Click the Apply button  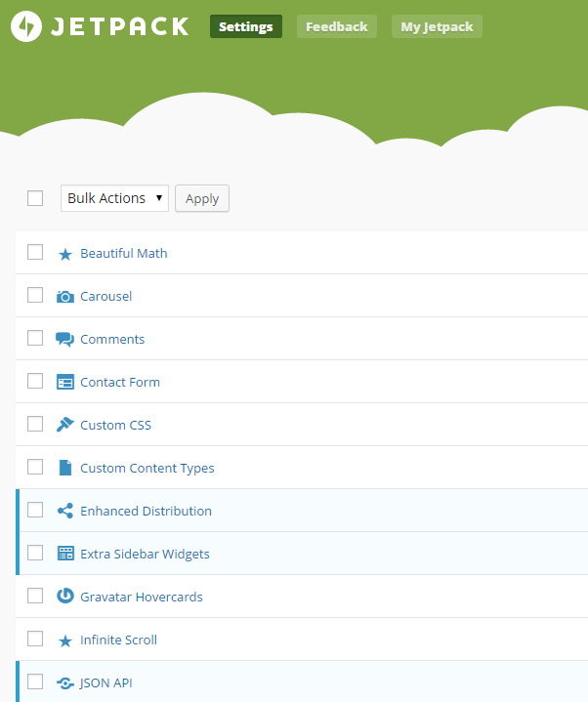[x=202, y=198]
